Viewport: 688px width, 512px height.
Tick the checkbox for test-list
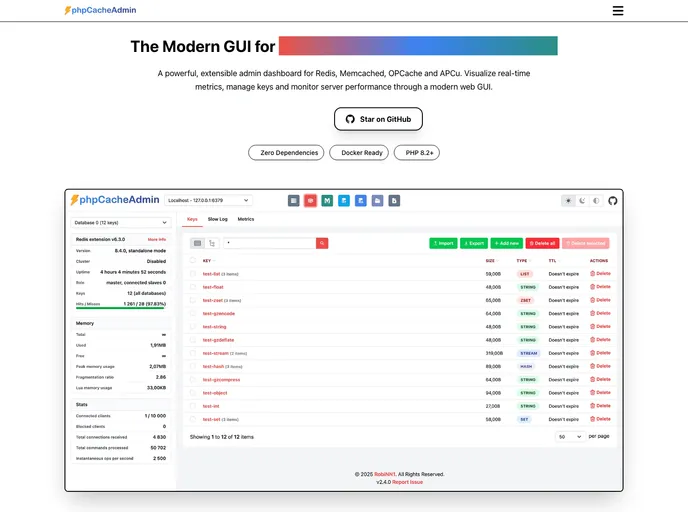[x=193, y=273]
